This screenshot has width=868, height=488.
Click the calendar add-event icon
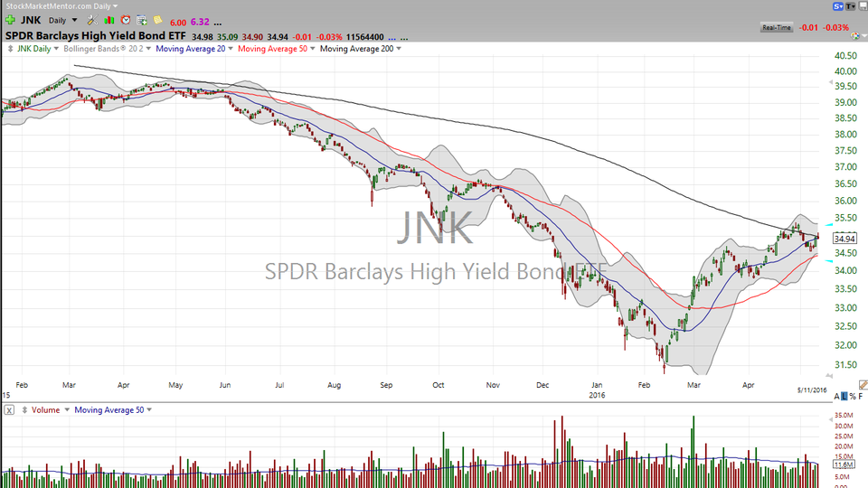pyautogui.click(x=142, y=21)
